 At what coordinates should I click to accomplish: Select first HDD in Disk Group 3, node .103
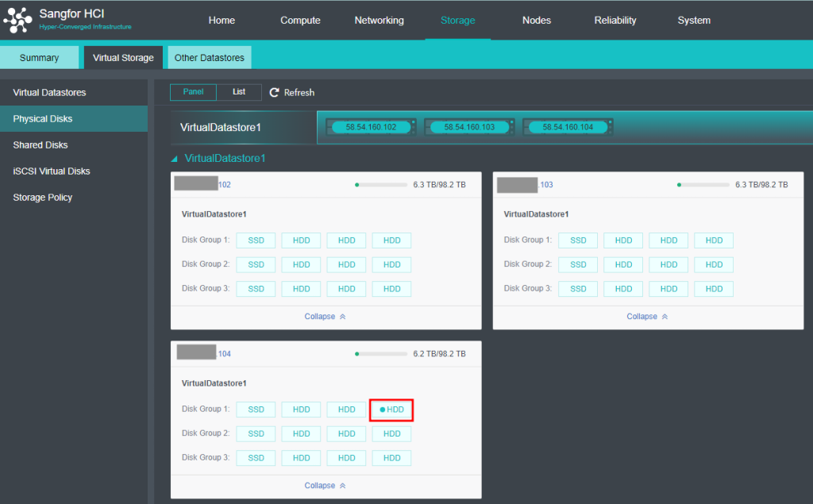623,289
